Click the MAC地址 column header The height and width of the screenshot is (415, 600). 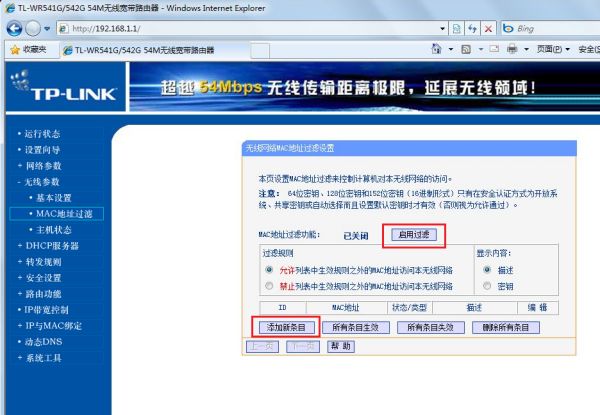[346, 308]
